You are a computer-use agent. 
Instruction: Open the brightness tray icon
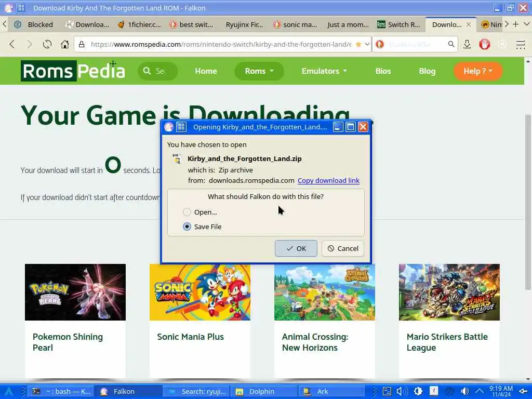click(x=418, y=391)
